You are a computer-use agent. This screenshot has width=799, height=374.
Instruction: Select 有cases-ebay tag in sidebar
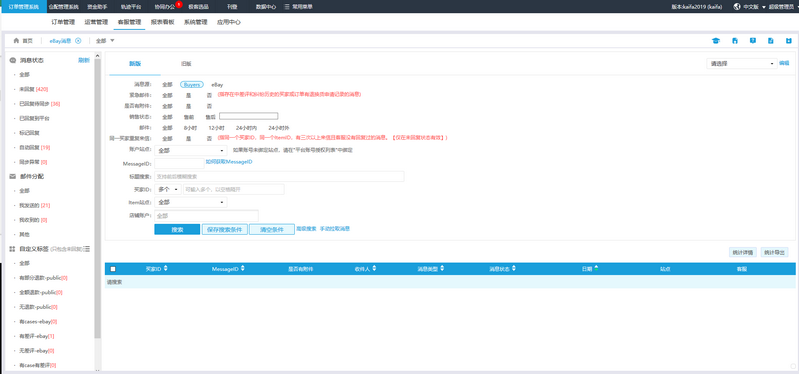click(x=38, y=322)
